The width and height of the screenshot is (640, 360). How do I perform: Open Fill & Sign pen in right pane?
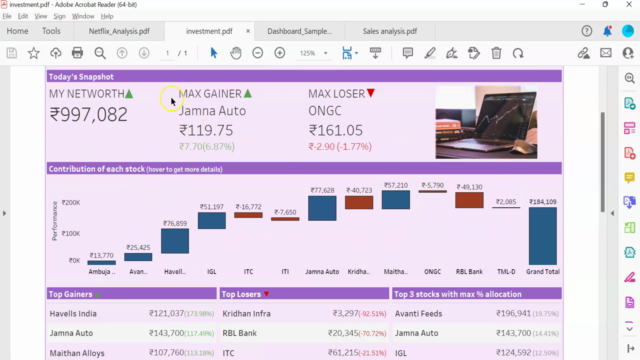629,277
